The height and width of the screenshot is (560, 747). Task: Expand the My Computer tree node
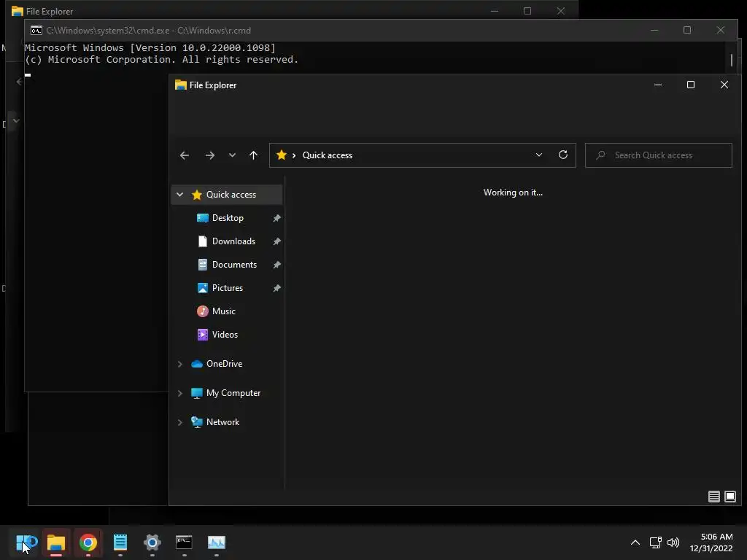179,393
